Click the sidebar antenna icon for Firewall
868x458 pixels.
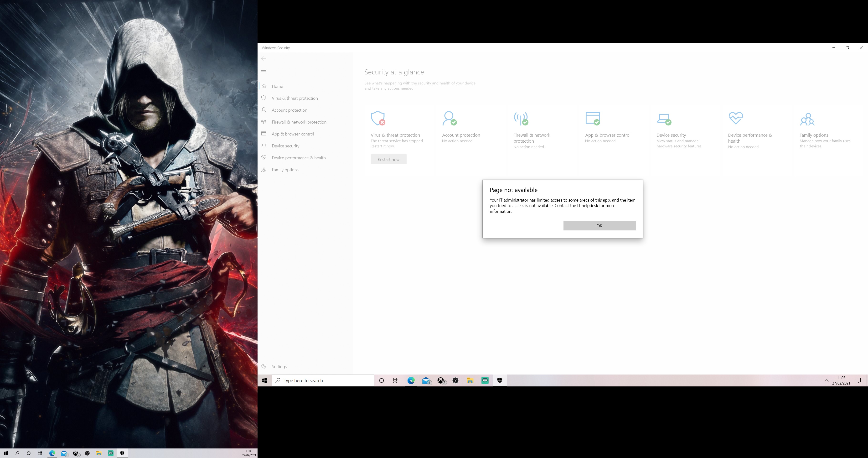(264, 122)
